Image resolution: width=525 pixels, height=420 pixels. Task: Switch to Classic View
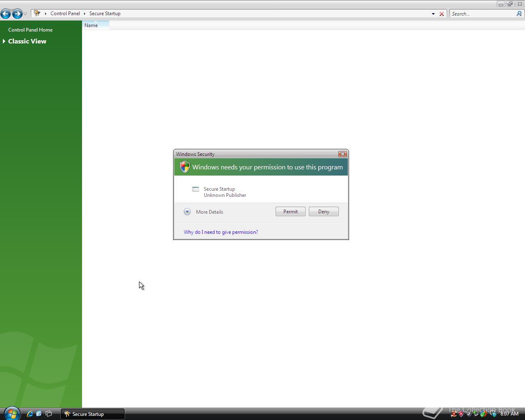[27, 41]
